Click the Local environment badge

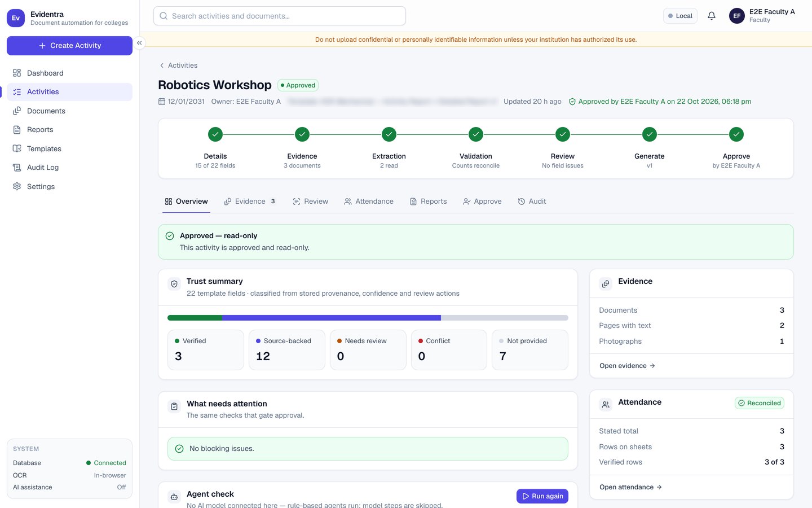point(680,16)
